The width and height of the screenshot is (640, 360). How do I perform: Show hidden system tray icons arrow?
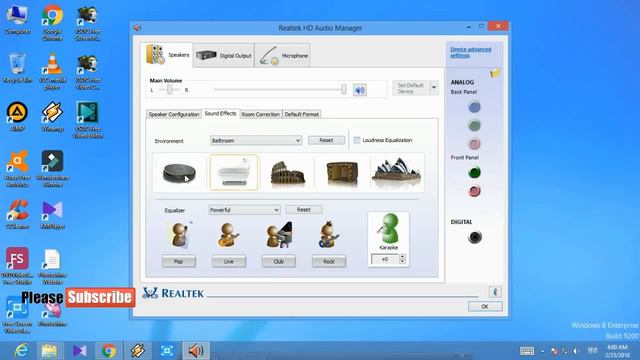[x=543, y=351]
